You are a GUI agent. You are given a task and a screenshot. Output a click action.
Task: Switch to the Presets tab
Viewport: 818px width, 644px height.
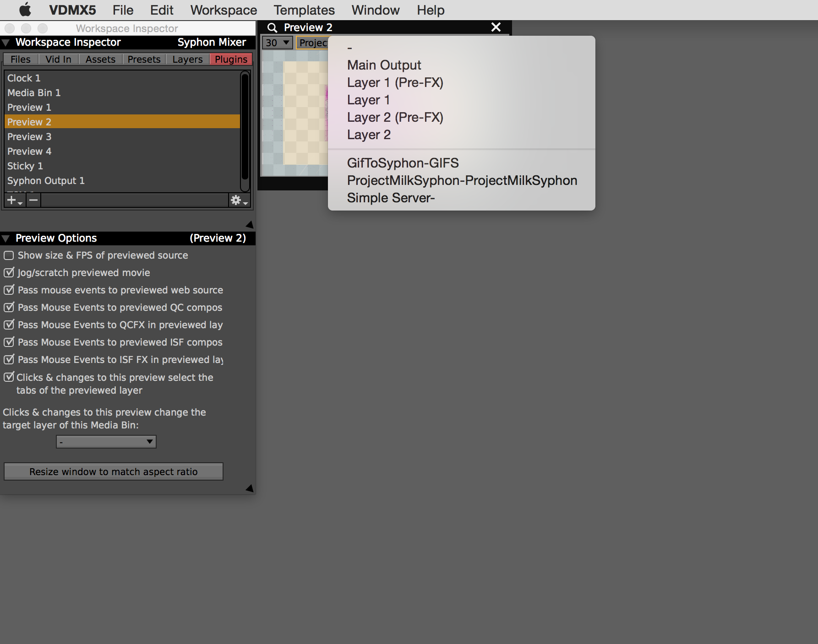click(144, 59)
